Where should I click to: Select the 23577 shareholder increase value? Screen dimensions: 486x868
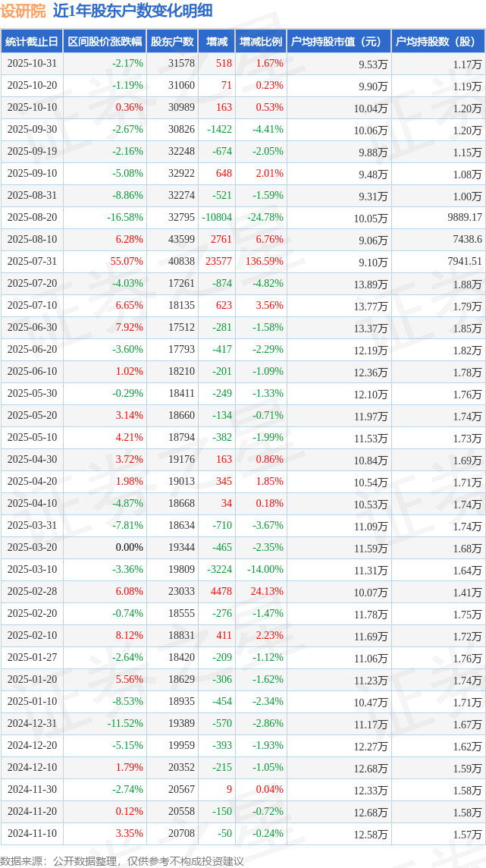point(218,262)
